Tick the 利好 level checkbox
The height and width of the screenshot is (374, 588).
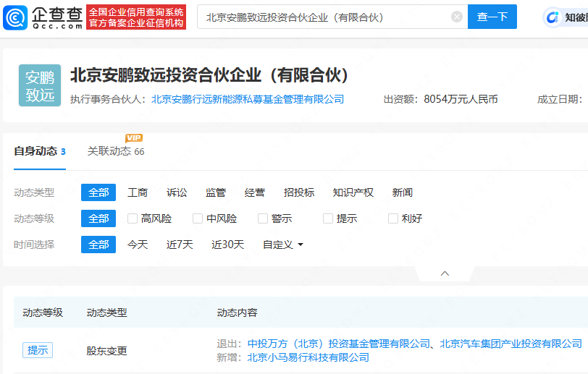(x=393, y=218)
